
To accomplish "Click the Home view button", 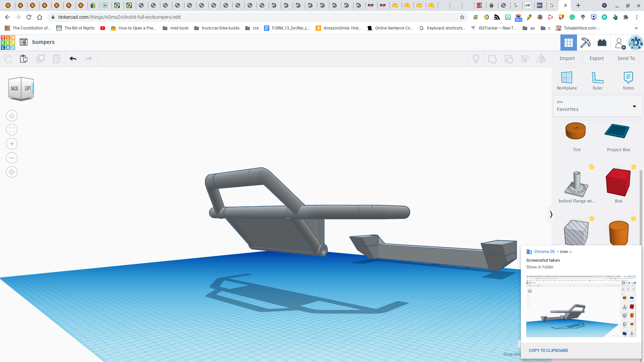I will [x=12, y=116].
